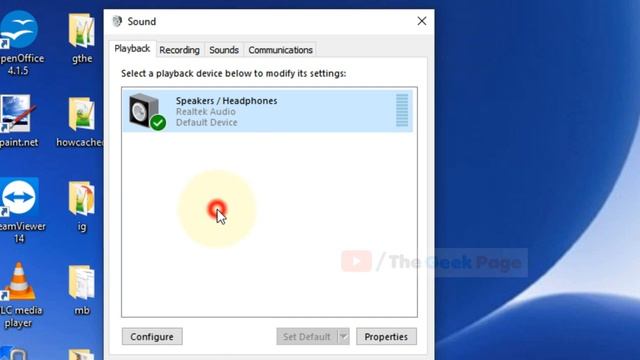Open Properties for the selected device
640x360 pixels.
pyautogui.click(x=386, y=336)
